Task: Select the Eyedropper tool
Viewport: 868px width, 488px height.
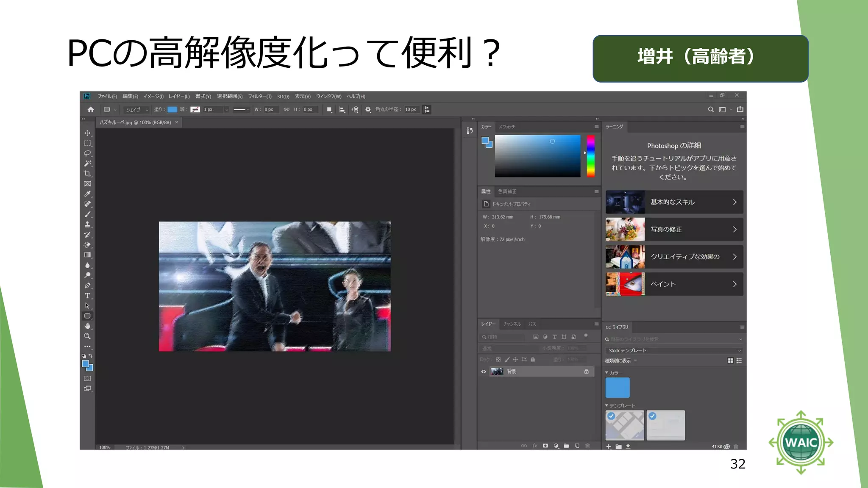Action: [x=87, y=194]
